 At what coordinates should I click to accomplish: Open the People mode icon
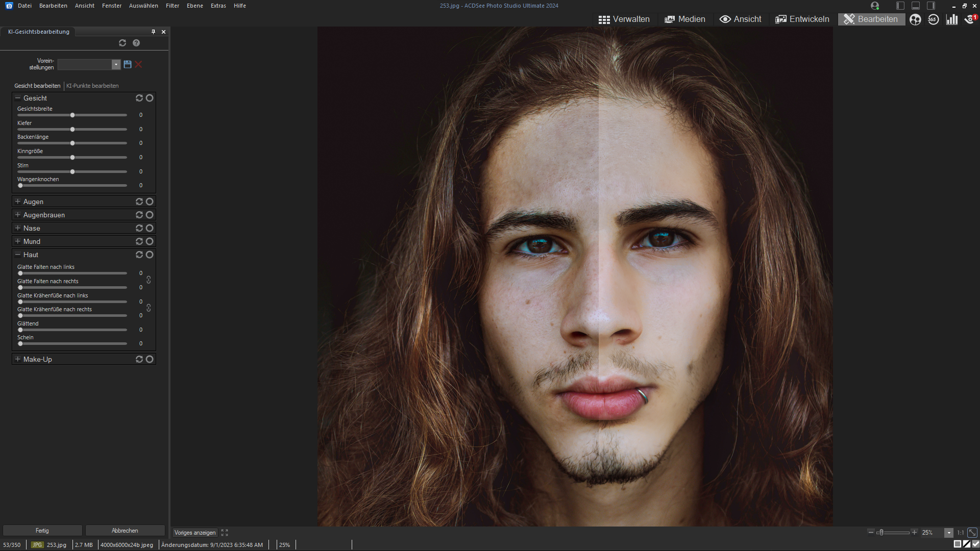[x=915, y=19]
